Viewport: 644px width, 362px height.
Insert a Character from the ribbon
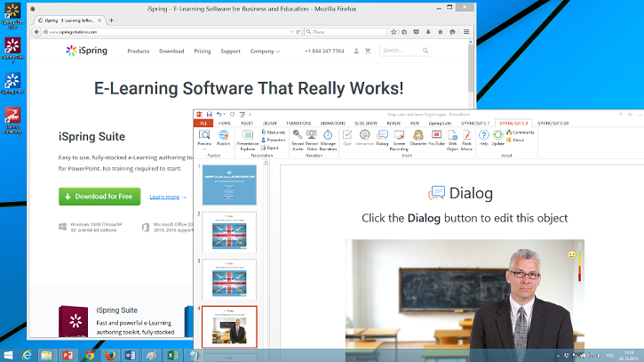coord(418,138)
